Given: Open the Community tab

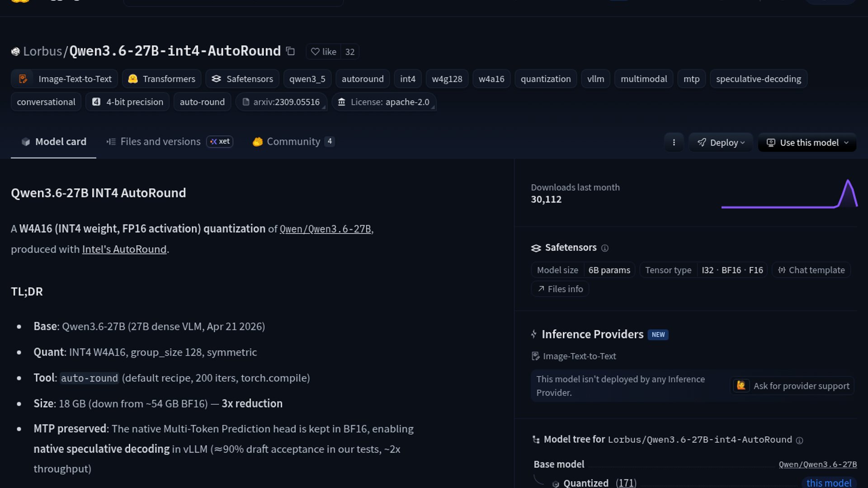Looking at the screenshot, I should click(293, 142).
